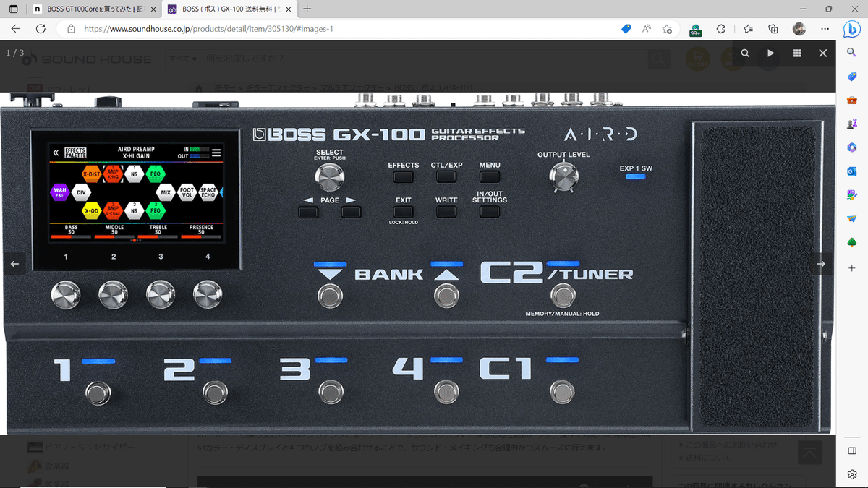The image size is (868, 488).
Task: Zoom into the product image in lightbox
Action: pyautogui.click(x=745, y=53)
